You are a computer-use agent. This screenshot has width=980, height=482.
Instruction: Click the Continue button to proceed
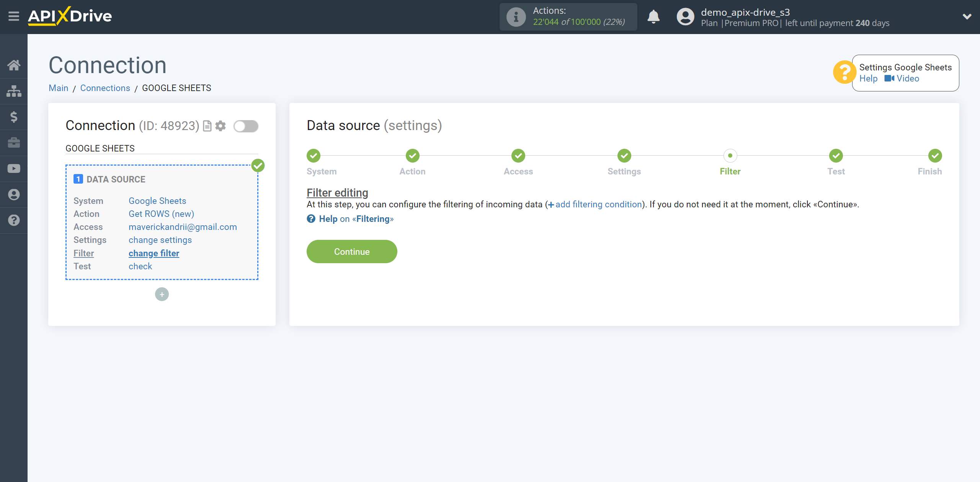(352, 251)
